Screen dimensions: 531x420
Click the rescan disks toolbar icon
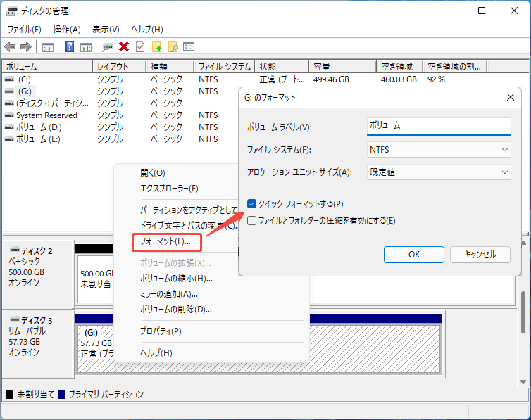(x=107, y=47)
